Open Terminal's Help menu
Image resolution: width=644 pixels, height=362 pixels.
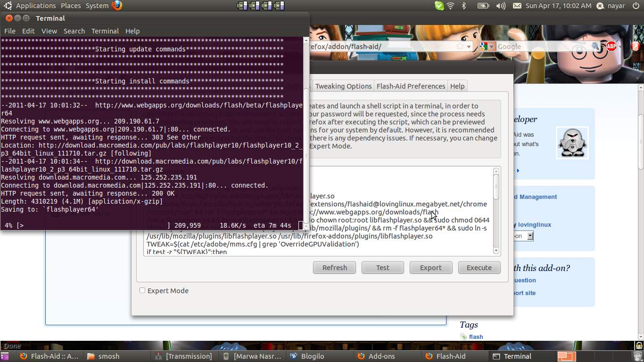[132, 31]
